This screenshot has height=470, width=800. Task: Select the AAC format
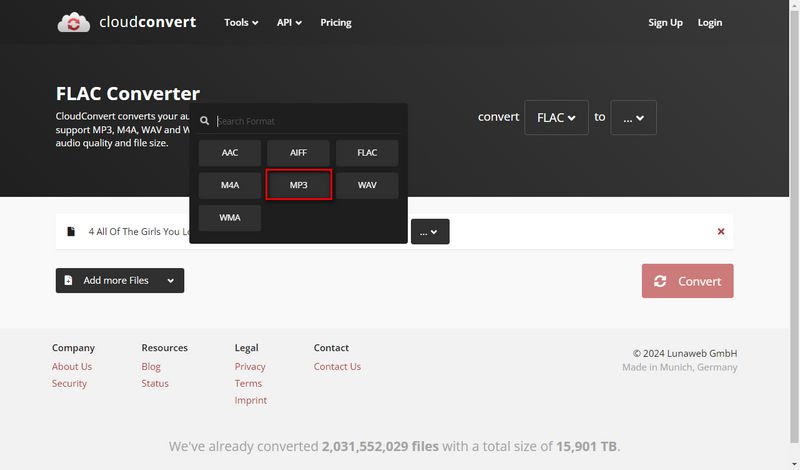coord(230,153)
